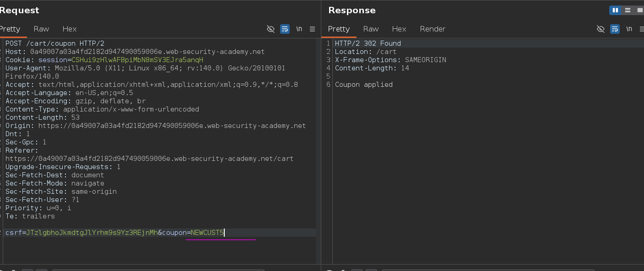This screenshot has width=644, height=271.
Task: Click the Referer cart URL
Action: coord(149,159)
